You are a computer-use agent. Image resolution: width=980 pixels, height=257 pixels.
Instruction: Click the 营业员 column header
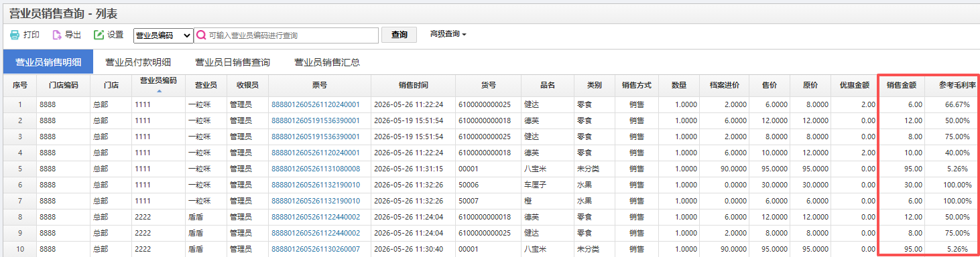click(x=206, y=86)
